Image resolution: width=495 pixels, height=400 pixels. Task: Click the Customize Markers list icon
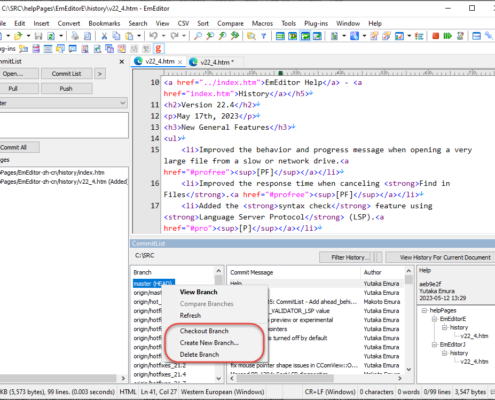point(419,36)
